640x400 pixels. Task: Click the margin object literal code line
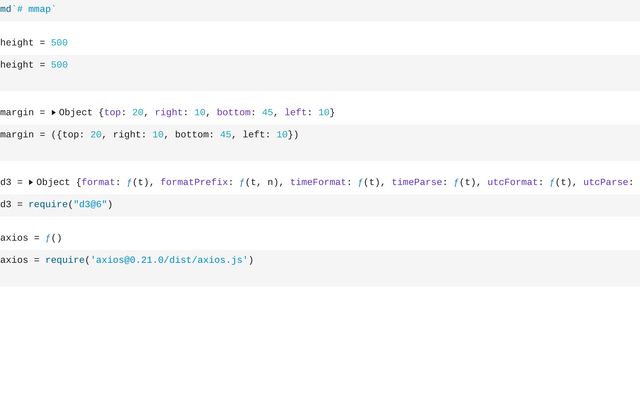(x=150, y=135)
